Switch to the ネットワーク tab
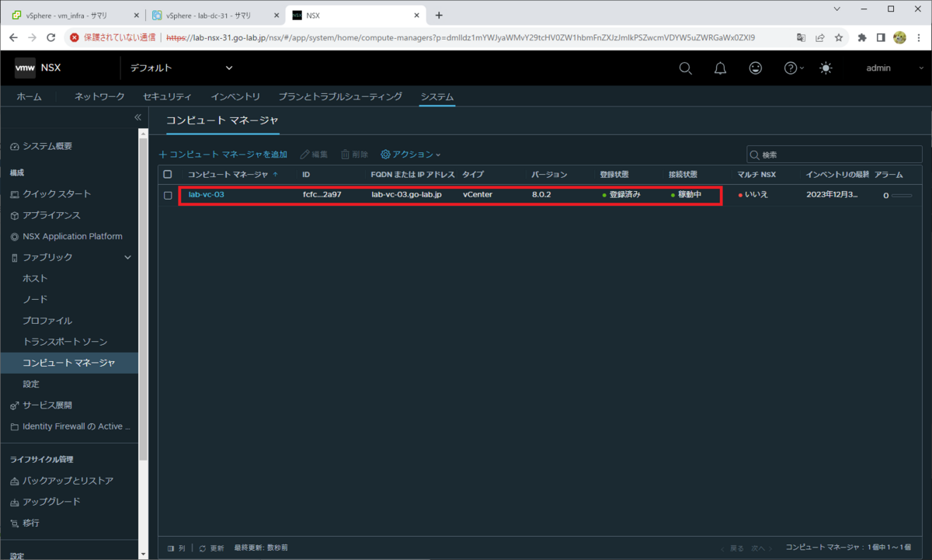 (99, 96)
